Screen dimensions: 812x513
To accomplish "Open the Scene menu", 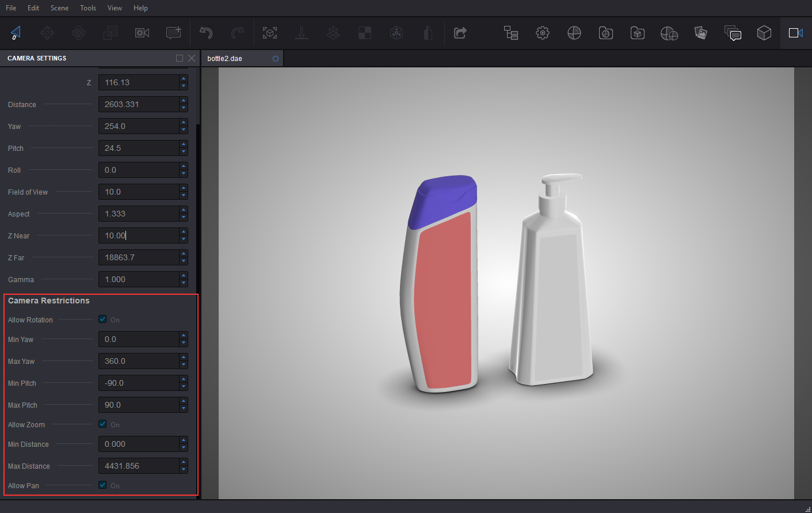I will pos(59,8).
